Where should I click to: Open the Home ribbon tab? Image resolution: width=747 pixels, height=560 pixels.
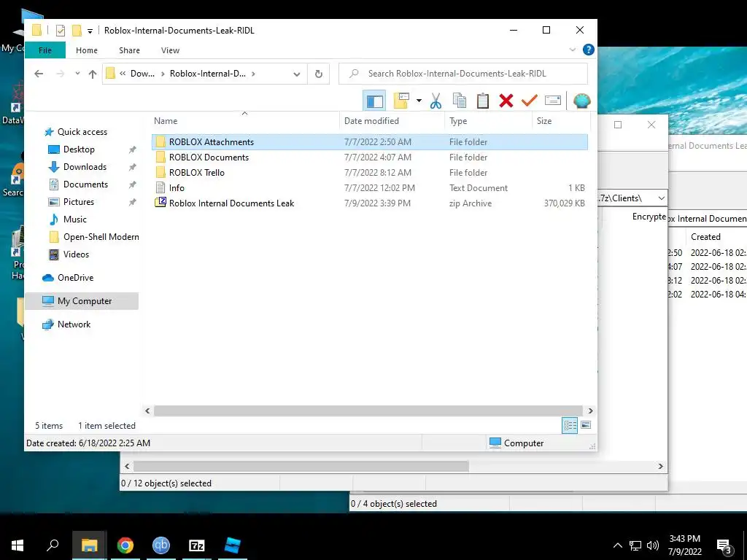(x=87, y=50)
